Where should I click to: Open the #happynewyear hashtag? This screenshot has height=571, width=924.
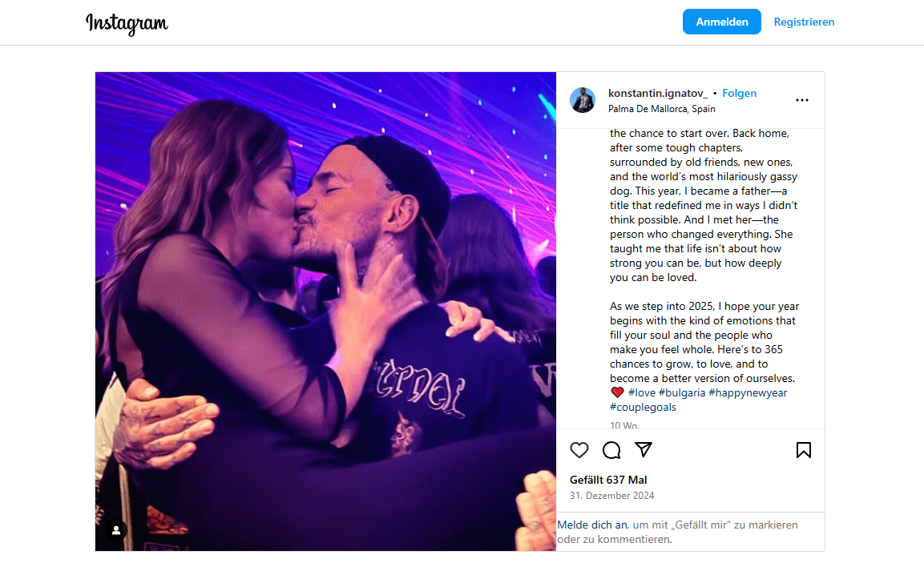[x=748, y=392]
